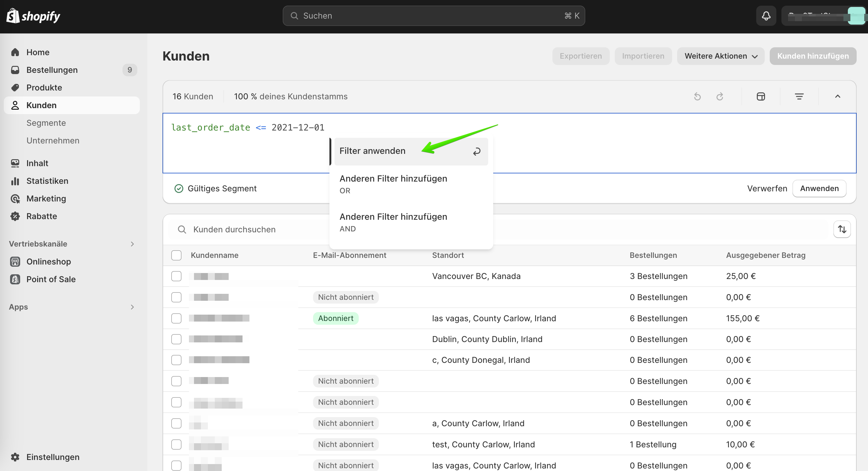Click the 16 Kunden count label
868x471 pixels.
[x=193, y=96]
